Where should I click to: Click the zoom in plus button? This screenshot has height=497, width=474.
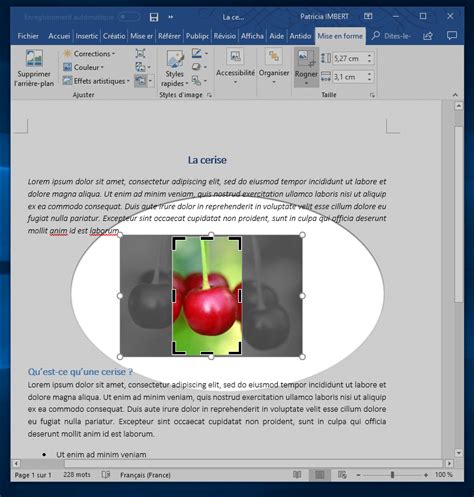point(426,475)
